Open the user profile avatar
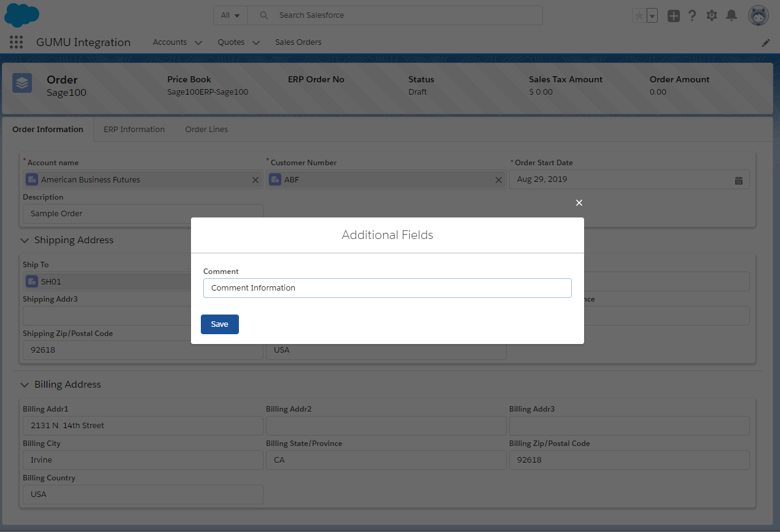780x532 pixels. (759, 16)
